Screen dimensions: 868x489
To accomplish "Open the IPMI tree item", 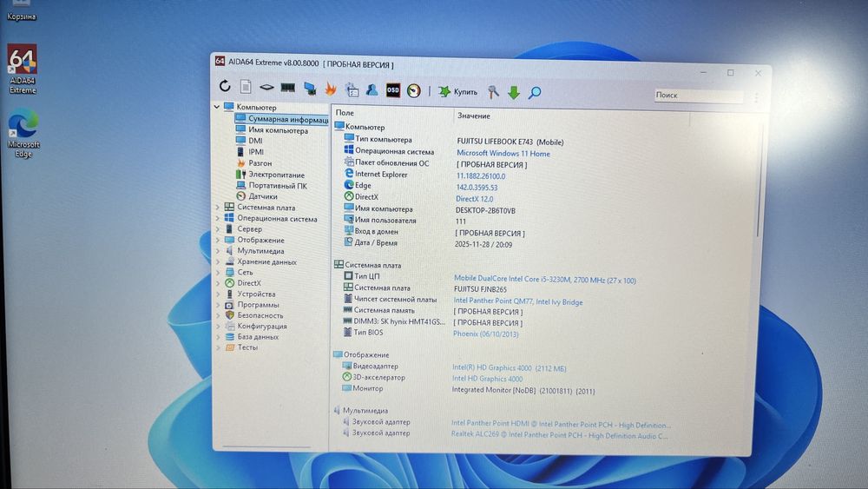I will (250, 152).
